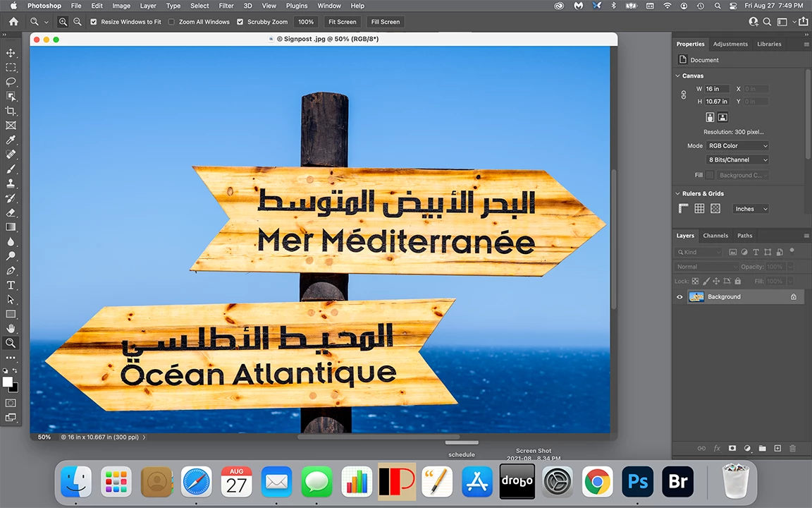Toggle rulers display icon
The width and height of the screenshot is (812, 508).
point(684,208)
